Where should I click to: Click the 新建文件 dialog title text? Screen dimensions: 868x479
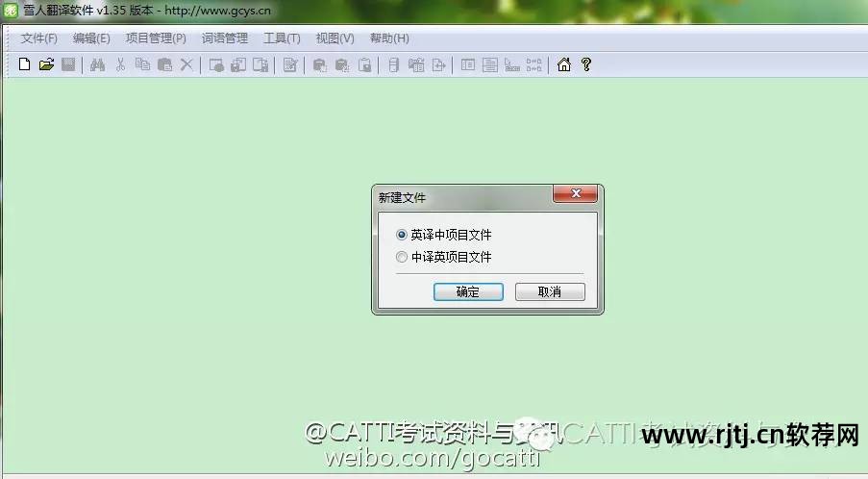(402, 198)
